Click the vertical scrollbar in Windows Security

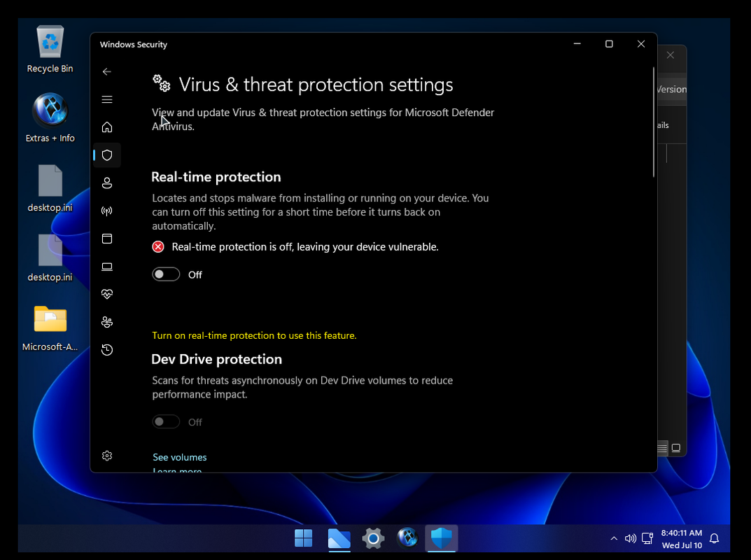click(x=653, y=122)
